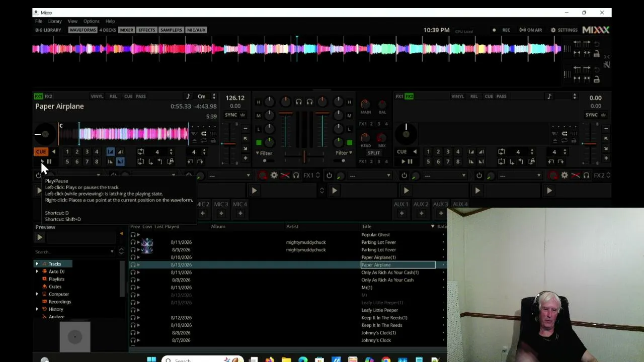This screenshot has width=644, height=362.
Task: Toggle the WAVEFORMS view button
Action: (x=83, y=30)
